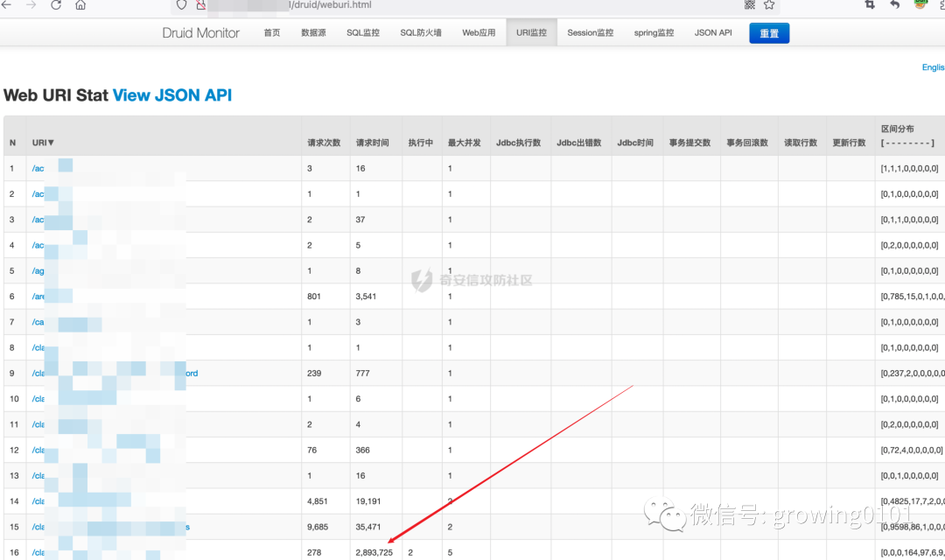945x560 pixels.
Task: Sort by the URI column header
Action: [x=43, y=143]
